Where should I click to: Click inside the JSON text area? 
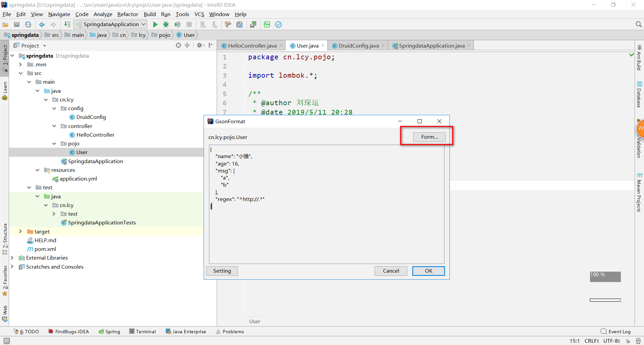[x=326, y=231]
